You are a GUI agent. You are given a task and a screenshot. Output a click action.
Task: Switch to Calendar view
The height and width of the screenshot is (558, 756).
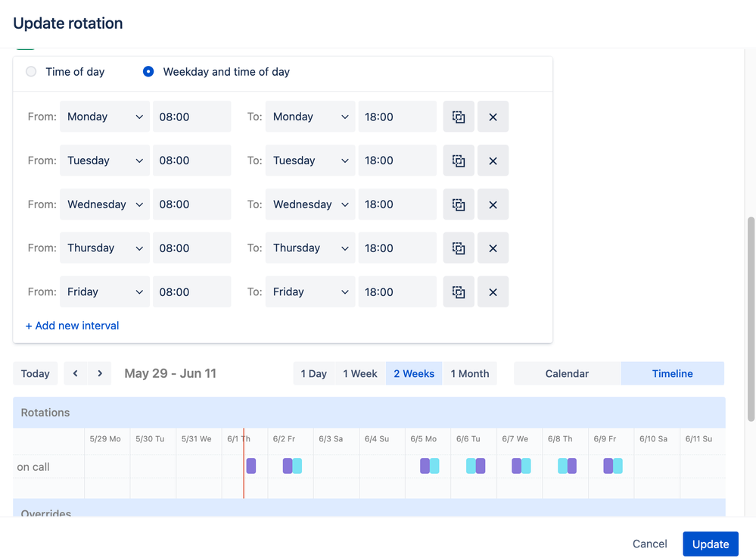[567, 373]
